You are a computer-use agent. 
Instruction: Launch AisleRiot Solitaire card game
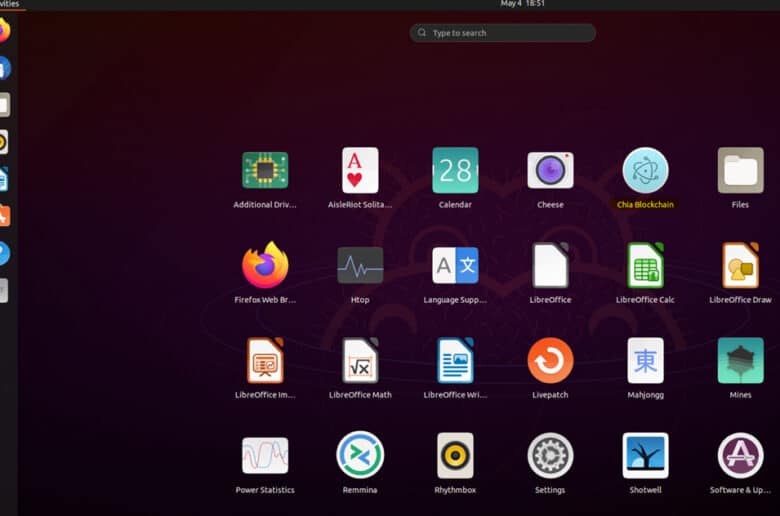360,171
